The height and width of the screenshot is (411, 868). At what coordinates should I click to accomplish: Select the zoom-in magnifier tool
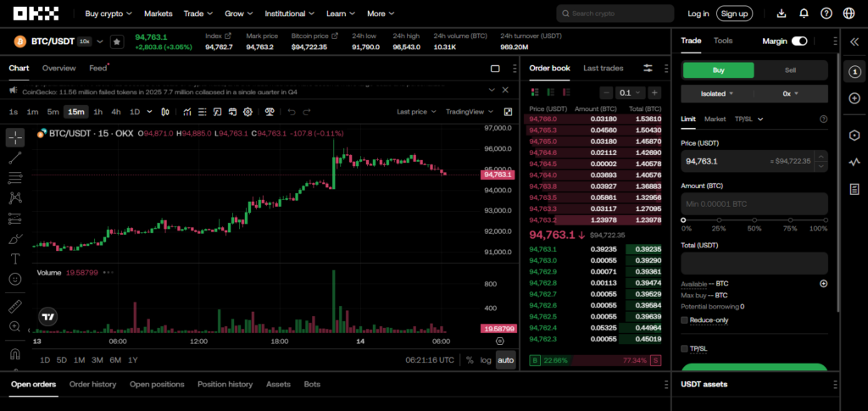point(15,326)
